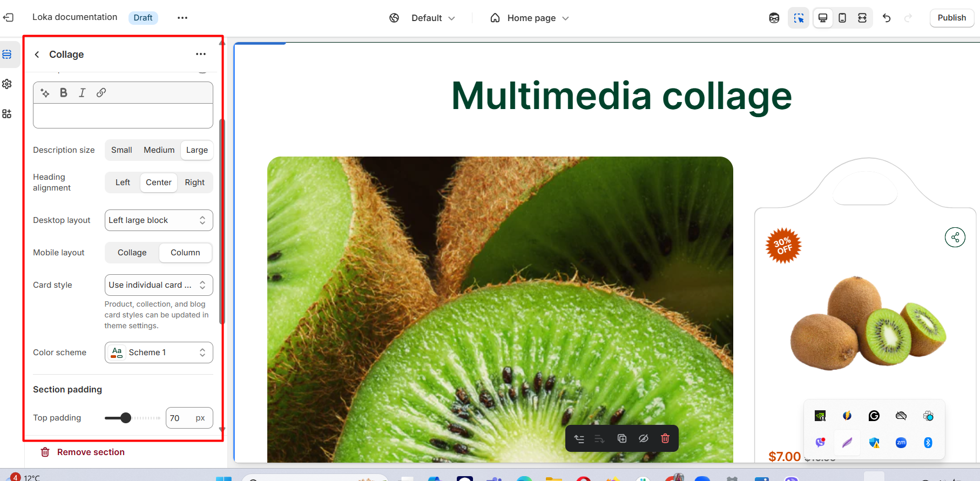Delete section with red trash icon

coord(665,439)
